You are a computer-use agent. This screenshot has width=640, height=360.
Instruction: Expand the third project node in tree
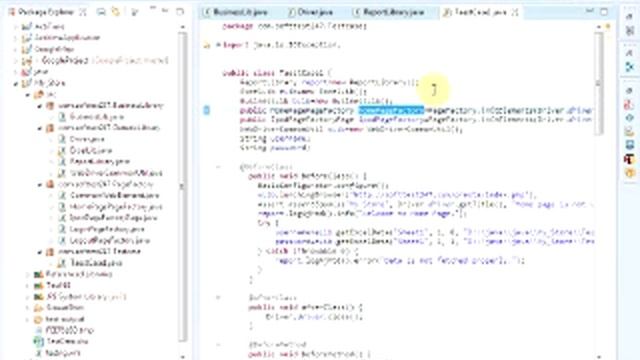16,49
